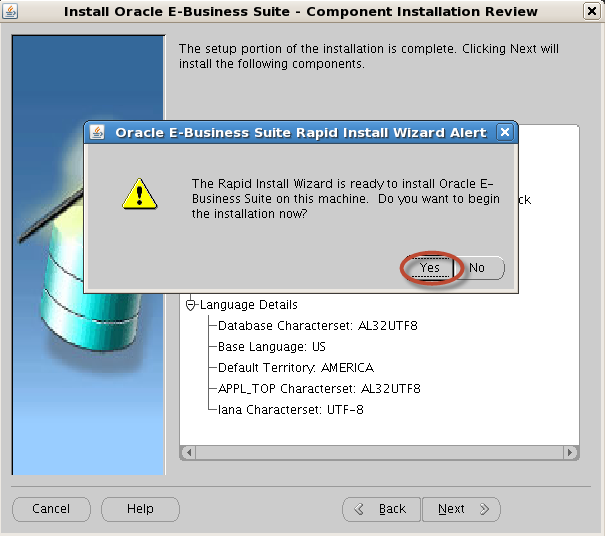Select APPL_TOP Characterset: AL32UTF8 item
This screenshot has height=536, width=605.
pos(319,389)
